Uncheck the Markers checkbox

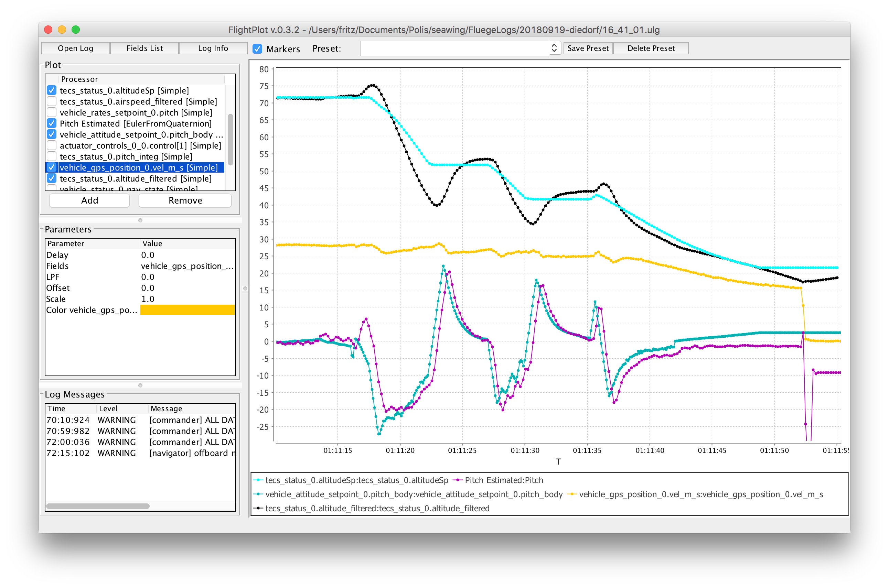[x=257, y=49]
